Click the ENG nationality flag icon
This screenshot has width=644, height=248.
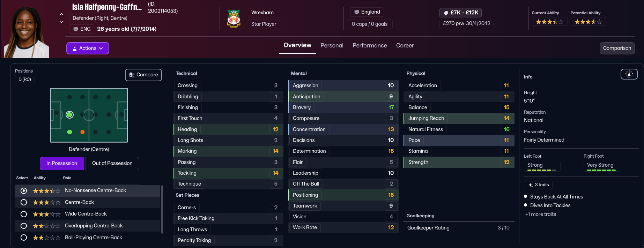pos(76,29)
